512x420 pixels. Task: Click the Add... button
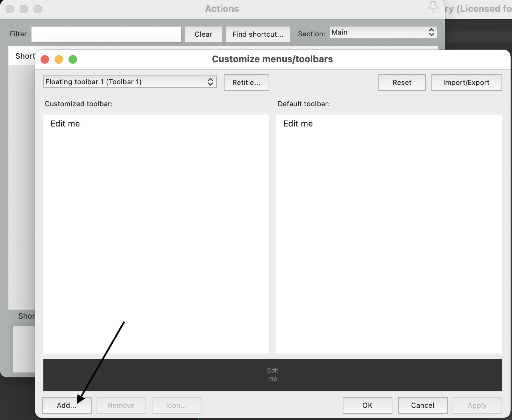click(x=67, y=405)
